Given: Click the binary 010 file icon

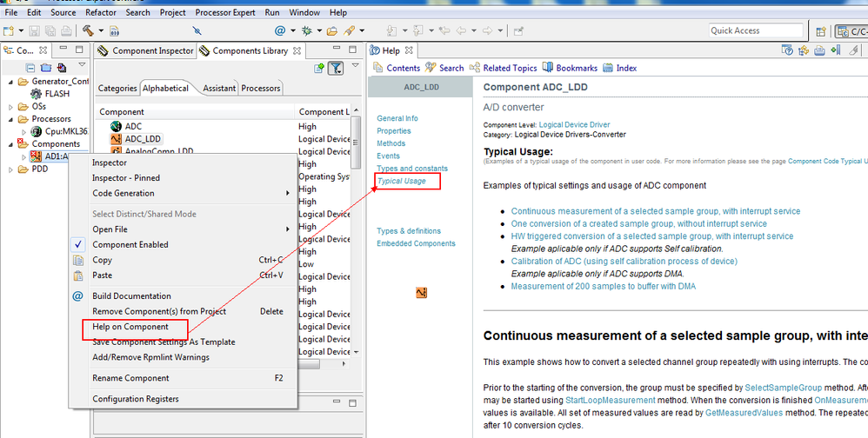Looking at the screenshot, I should pyautogui.click(x=115, y=31).
